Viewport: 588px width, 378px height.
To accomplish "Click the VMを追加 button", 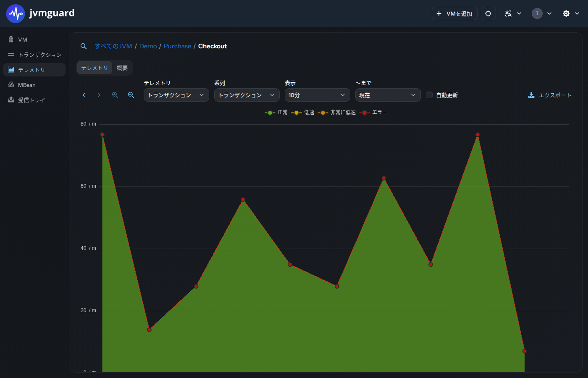I will [454, 13].
